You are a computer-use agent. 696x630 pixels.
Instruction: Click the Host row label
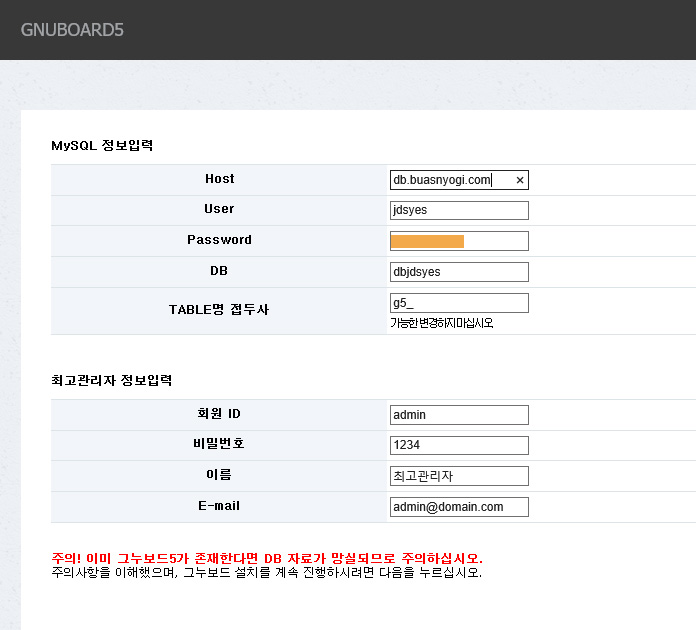(219, 178)
